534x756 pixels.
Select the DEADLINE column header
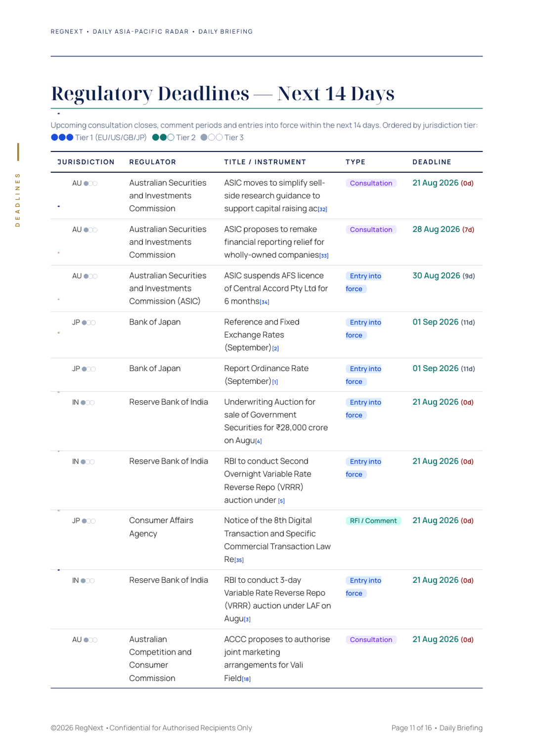(x=432, y=162)
